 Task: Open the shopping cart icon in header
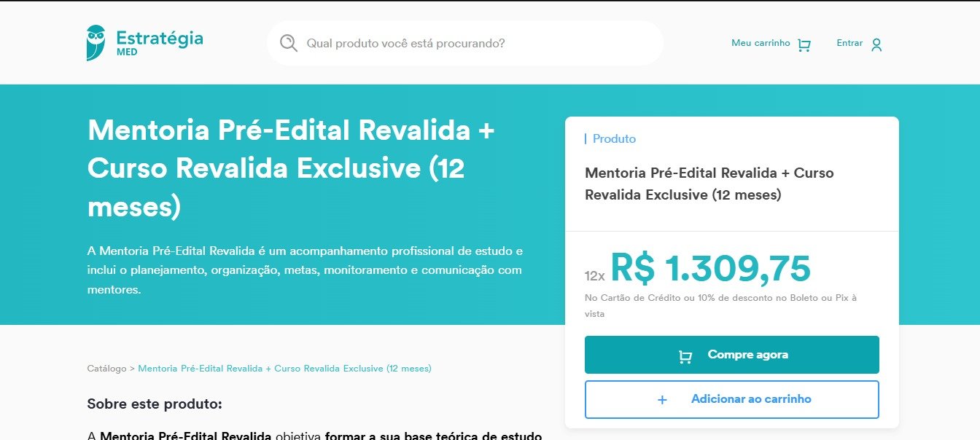point(804,45)
